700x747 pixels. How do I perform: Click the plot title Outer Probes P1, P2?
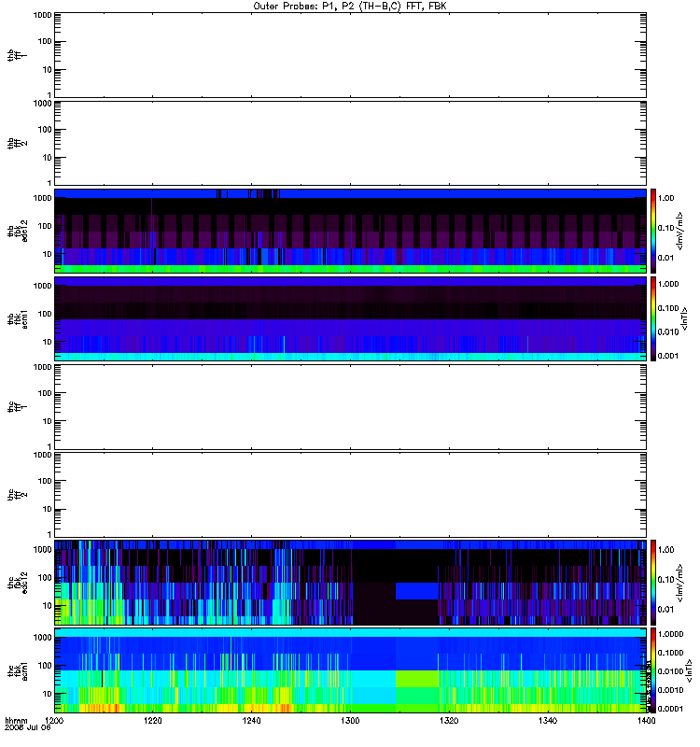tap(350, 7)
